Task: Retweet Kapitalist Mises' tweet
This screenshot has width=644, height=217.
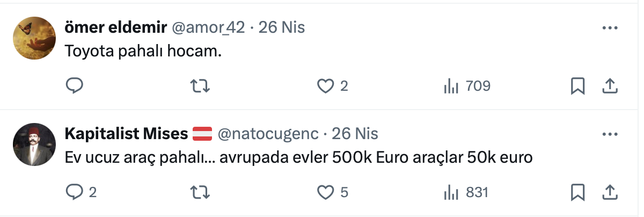Action: coord(200,192)
